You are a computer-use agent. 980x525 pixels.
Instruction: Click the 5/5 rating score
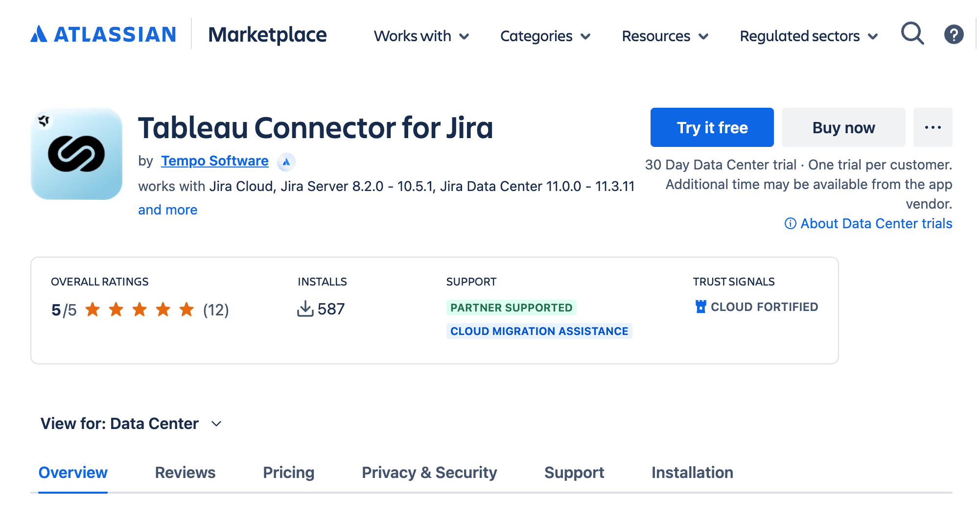click(64, 310)
